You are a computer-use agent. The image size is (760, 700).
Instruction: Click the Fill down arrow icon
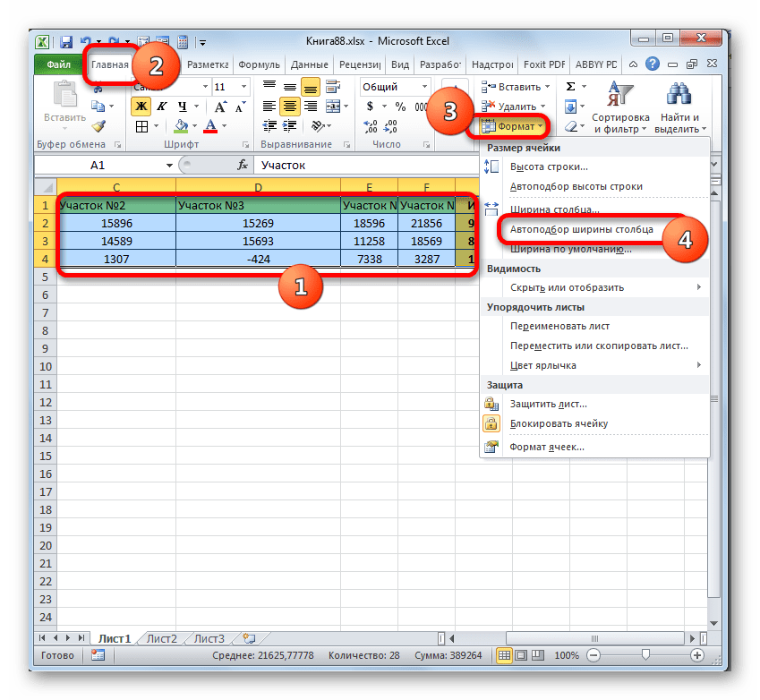click(x=570, y=107)
